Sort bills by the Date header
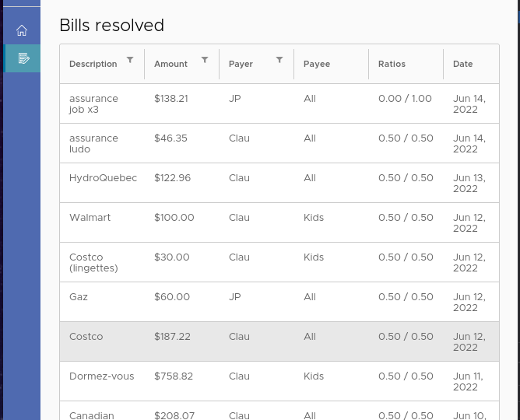 coord(463,65)
